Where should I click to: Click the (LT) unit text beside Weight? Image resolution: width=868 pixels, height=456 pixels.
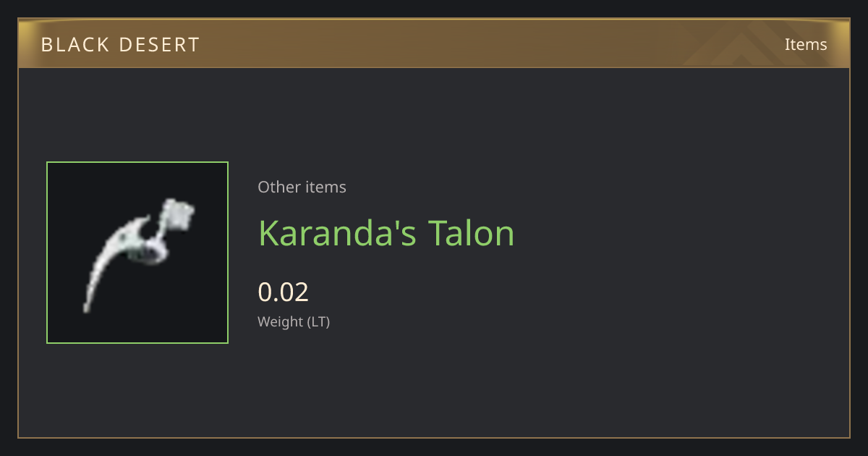click(318, 321)
